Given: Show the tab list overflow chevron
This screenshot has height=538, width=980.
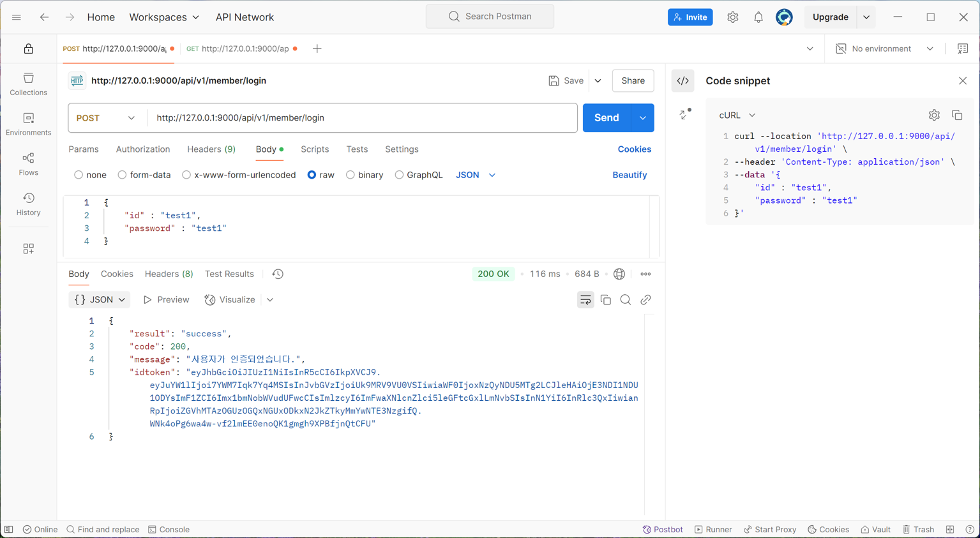Looking at the screenshot, I should pos(810,49).
